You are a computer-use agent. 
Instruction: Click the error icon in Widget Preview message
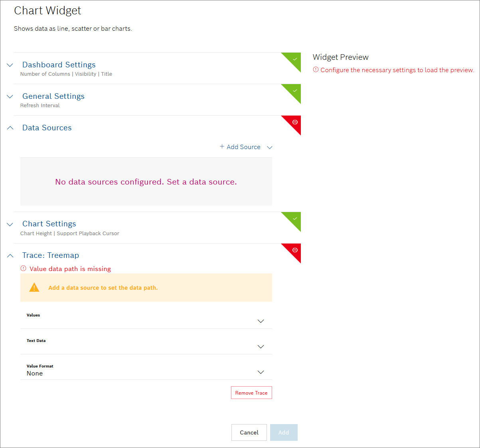[316, 70]
